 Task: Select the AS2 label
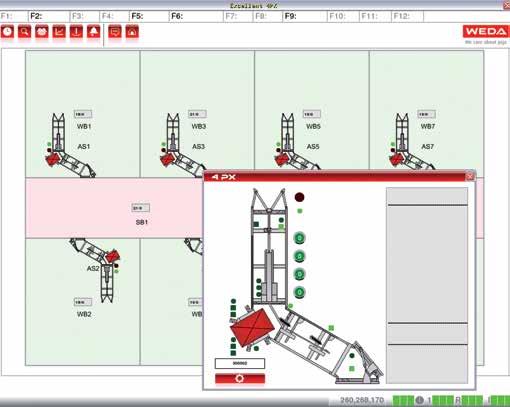(93, 269)
